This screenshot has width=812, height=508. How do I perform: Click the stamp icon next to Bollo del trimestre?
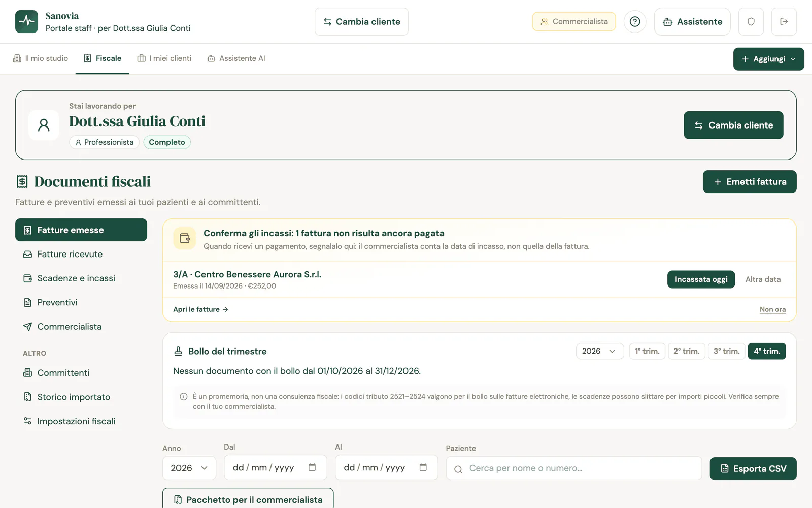coord(178,351)
